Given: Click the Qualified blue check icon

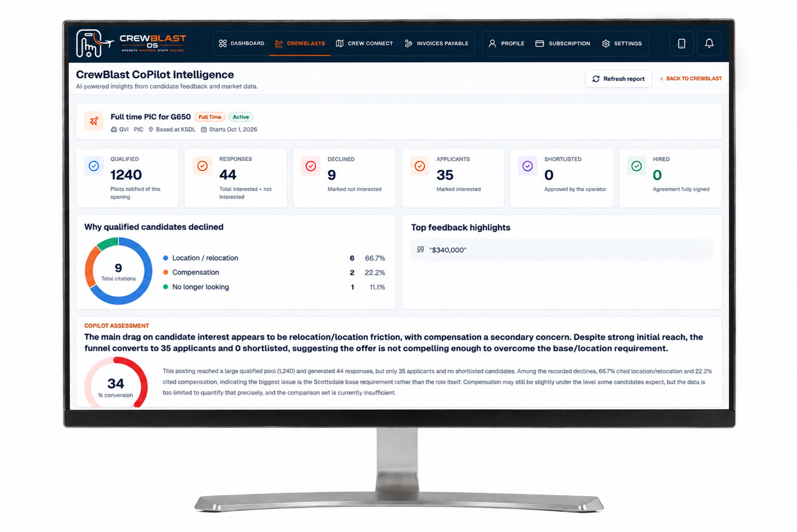Looking at the screenshot, I should 94,166.
